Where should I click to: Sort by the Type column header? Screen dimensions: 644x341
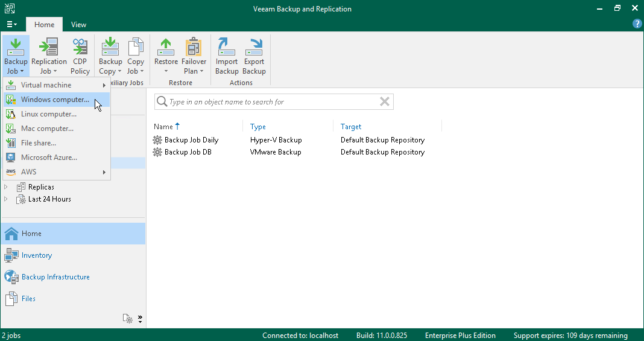point(258,127)
